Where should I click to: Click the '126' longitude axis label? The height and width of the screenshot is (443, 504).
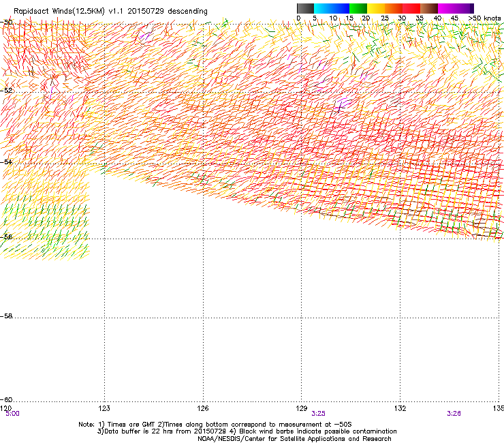(x=203, y=408)
